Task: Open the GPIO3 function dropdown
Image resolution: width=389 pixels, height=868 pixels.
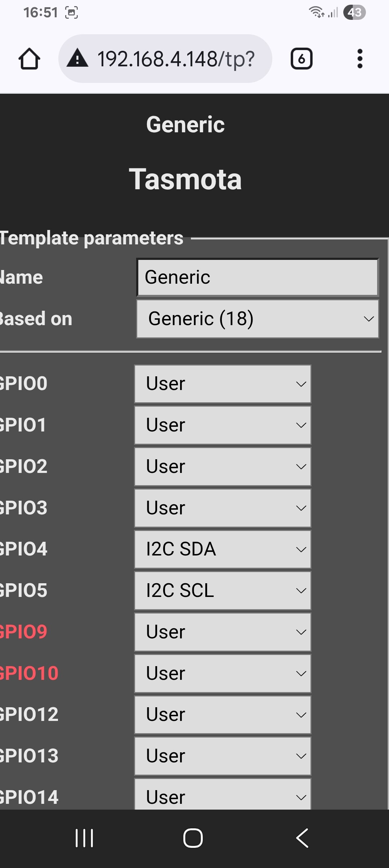Action: pos(223,508)
